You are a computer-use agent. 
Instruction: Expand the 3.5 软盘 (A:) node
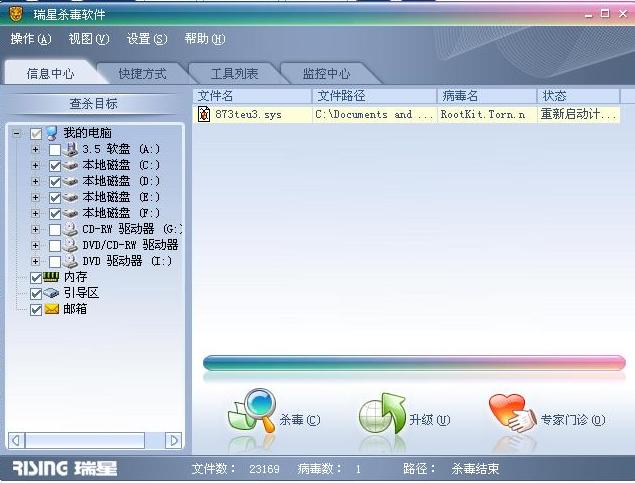(x=36, y=149)
